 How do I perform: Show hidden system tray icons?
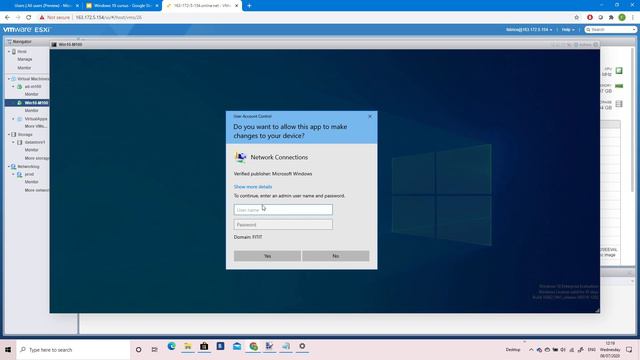(x=531, y=350)
